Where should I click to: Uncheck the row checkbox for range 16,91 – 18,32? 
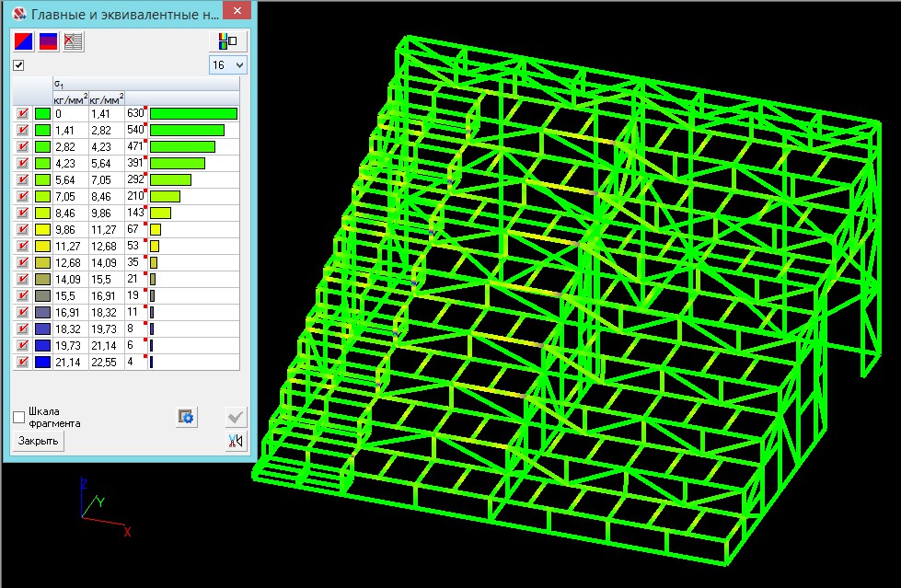point(22,313)
